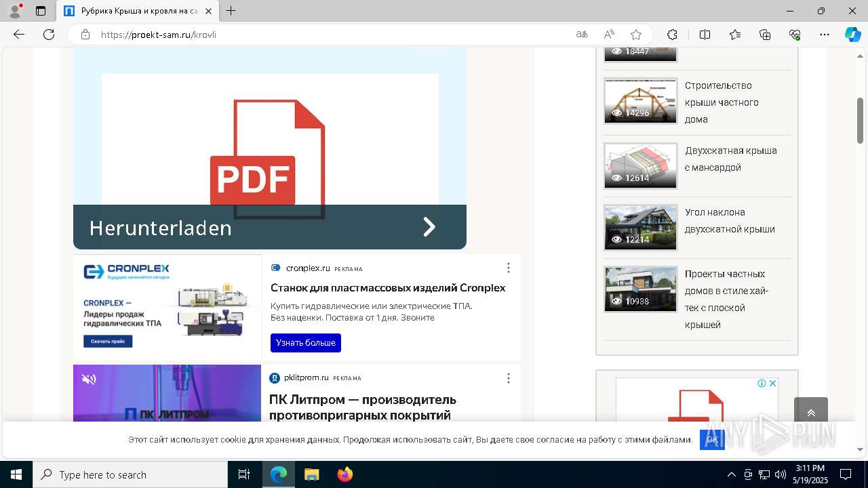The image size is (868, 488).
Task: Open the taskbar clock and date
Action: 810,474
